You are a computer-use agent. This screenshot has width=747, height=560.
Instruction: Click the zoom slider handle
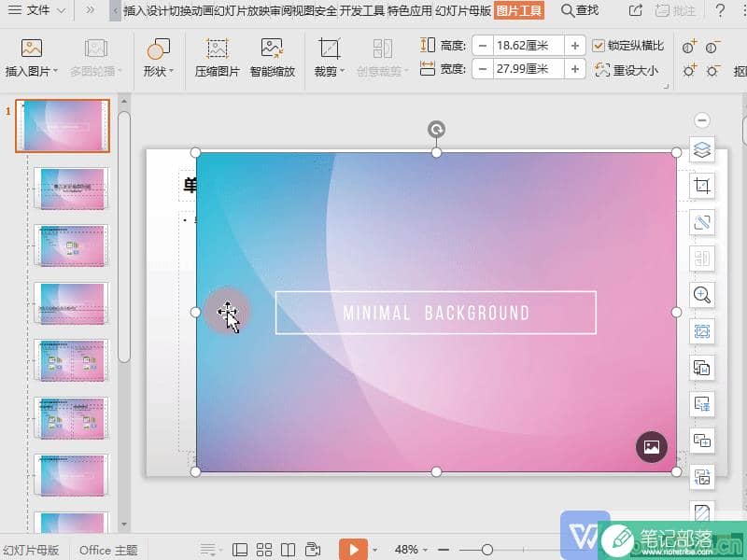coord(486,550)
